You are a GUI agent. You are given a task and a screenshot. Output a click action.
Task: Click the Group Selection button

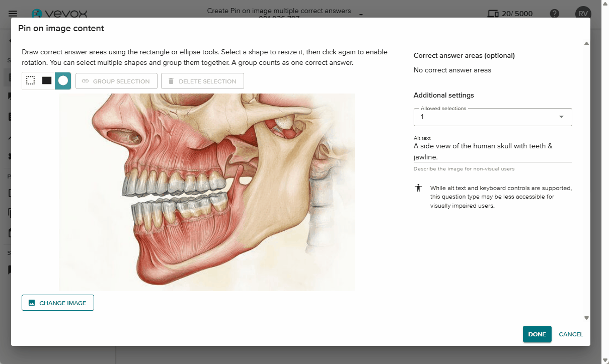pos(116,80)
